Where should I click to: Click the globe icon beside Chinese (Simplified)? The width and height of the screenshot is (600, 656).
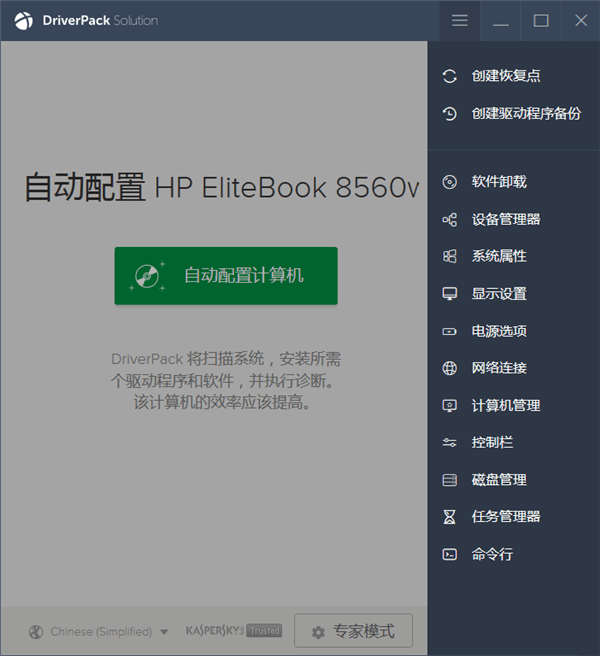click(x=36, y=632)
